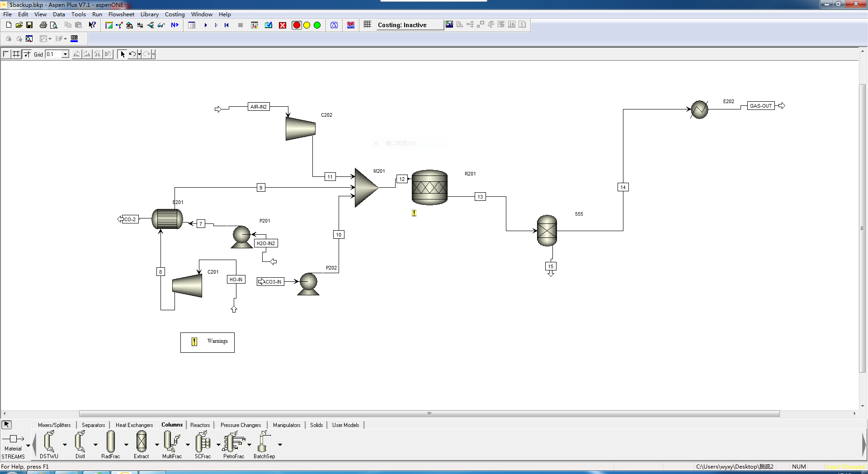The height and width of the screenshot is (474, 868).
Task: Click the What's This help icon
Action: (x=92, y=25)
